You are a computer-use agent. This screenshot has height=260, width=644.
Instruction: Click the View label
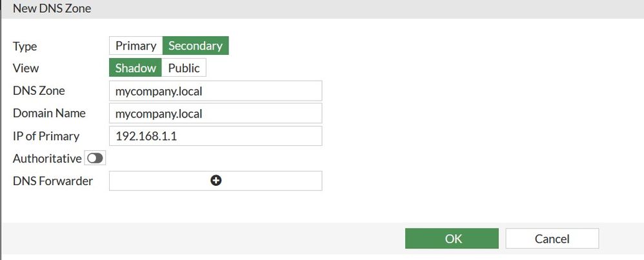pyautogui.click(x=26, y=68)
